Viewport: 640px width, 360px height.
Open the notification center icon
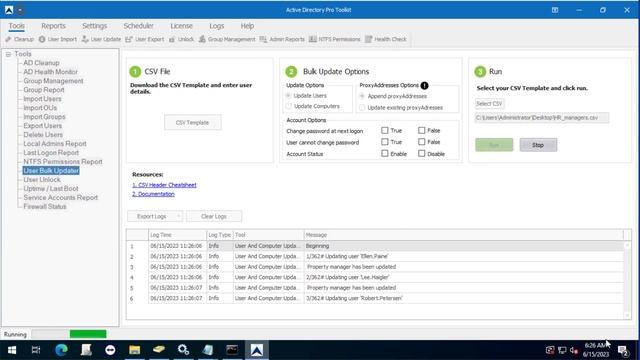click(623, 350)
